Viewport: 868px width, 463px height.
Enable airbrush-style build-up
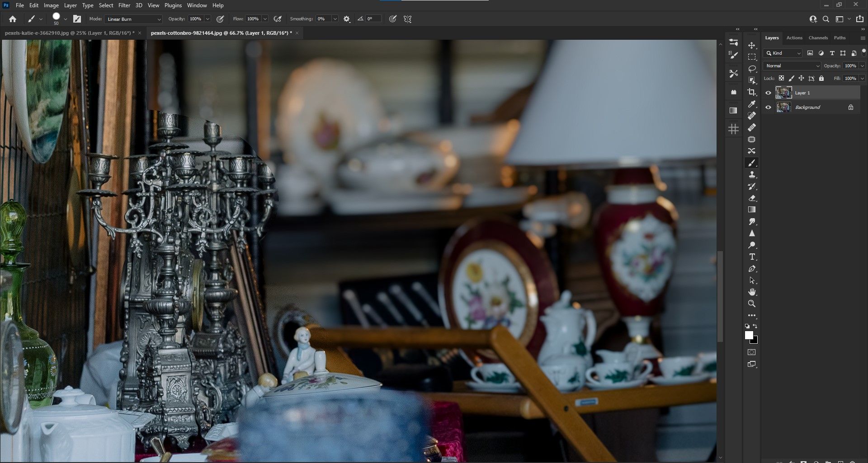pyautogui.click(x=278, y=19)
